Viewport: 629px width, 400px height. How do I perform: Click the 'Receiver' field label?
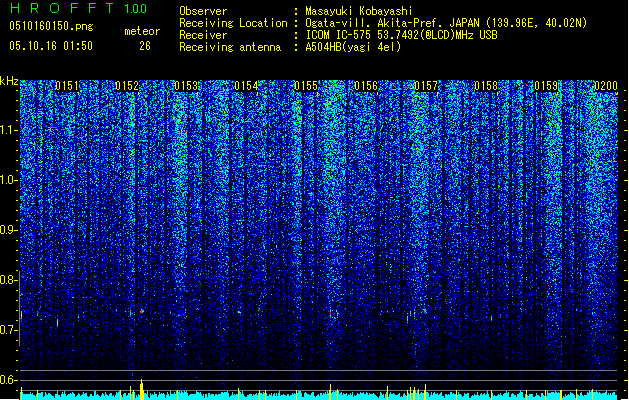pos(203,35)
